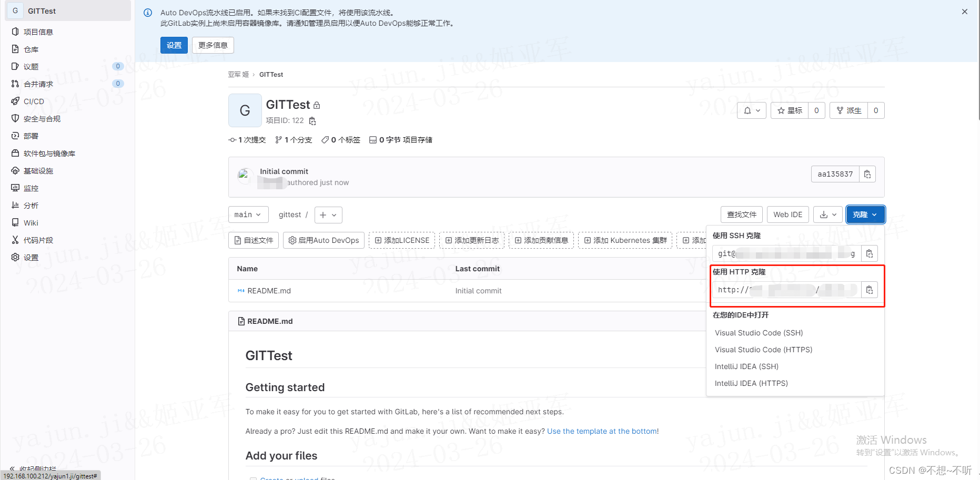Open README.md in the file table

point(269,291)
